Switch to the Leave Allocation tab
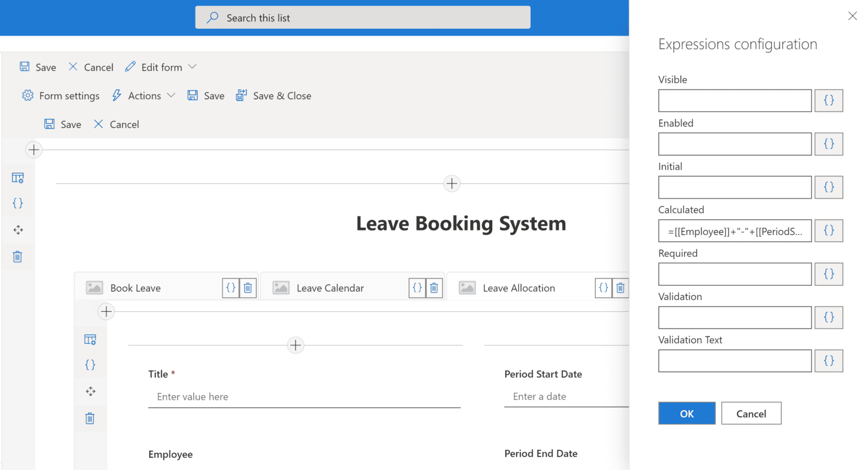The width and height of the screenshot is (868, 470). pos(518,288)
